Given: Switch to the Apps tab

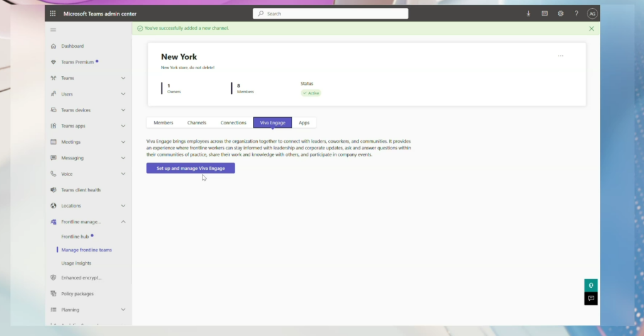Looking at the screenshot, I should tap(304, 123).
